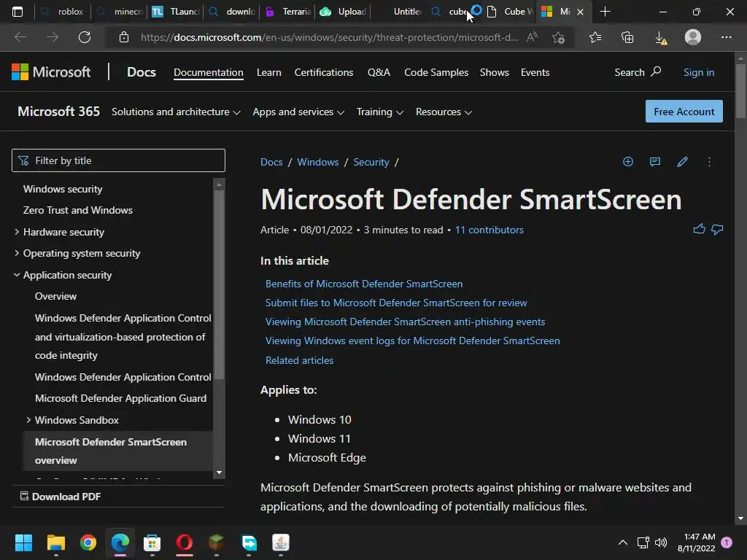Open Read Aloud in address bar
Screen dimensions: 747x560
(532, 37)
